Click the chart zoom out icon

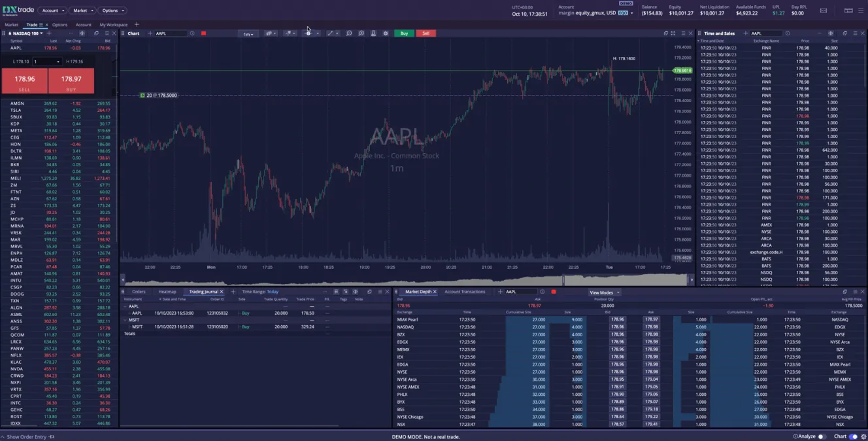pos(349,33)
